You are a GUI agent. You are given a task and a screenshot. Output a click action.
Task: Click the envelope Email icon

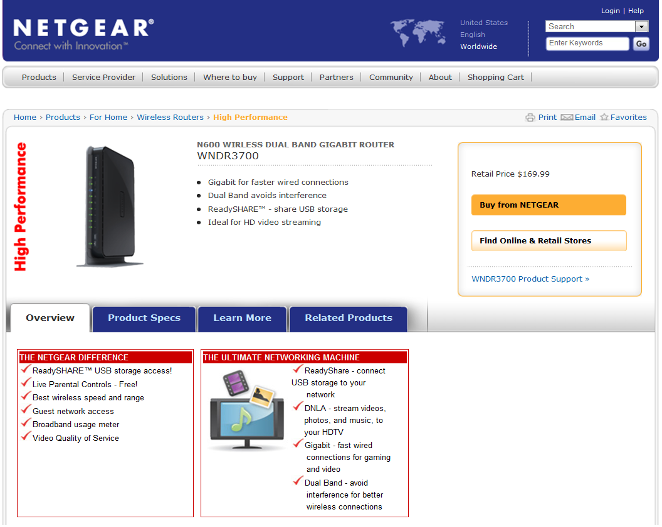567,117
